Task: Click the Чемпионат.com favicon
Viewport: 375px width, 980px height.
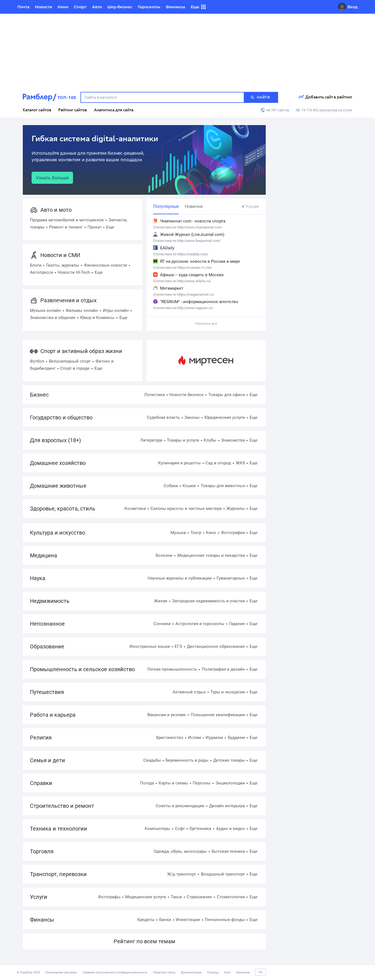Action: (155, 221)
